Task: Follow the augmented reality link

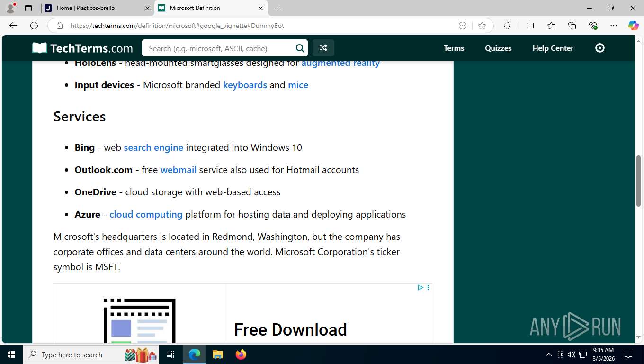Action: pos(340,63)
